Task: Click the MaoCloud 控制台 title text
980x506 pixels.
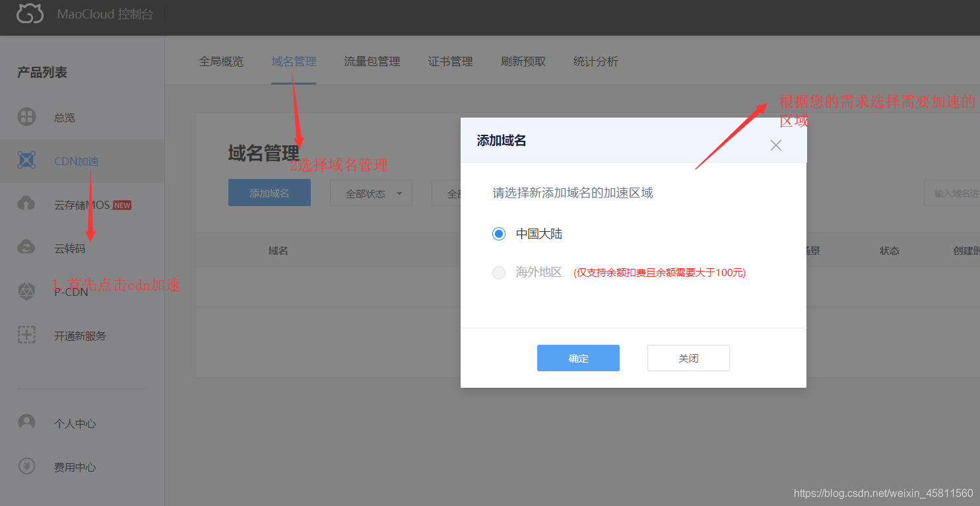Action: click(105, 14)
